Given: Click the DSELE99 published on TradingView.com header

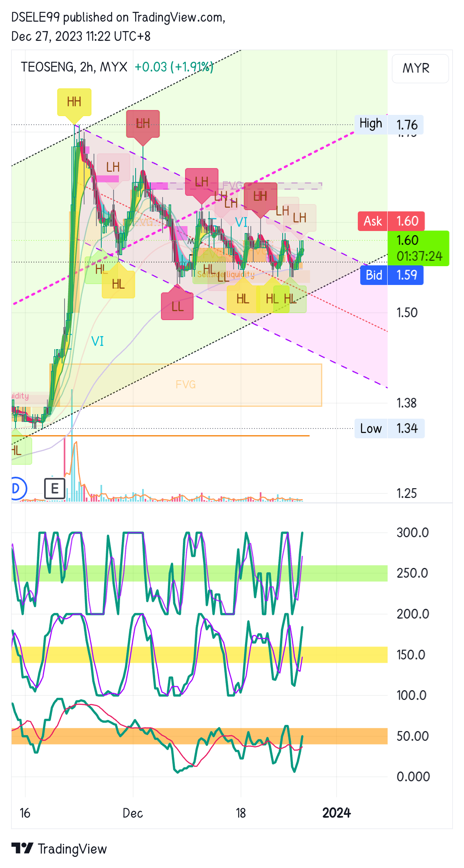Looking at the screenshot, I should [x=118, y=17].
